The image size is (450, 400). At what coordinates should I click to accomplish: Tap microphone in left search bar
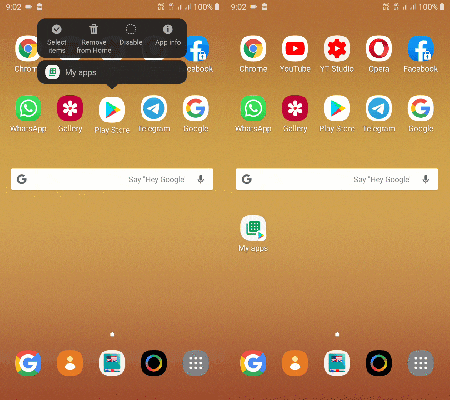(201, 179)
